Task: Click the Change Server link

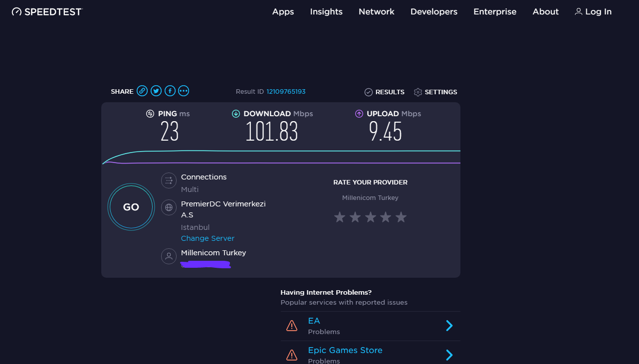Action: 208,238
